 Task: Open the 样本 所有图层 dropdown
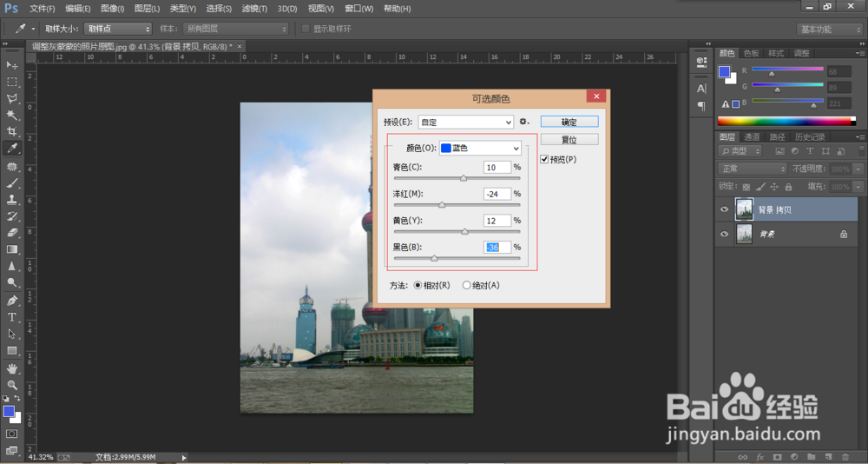point(236,29)
